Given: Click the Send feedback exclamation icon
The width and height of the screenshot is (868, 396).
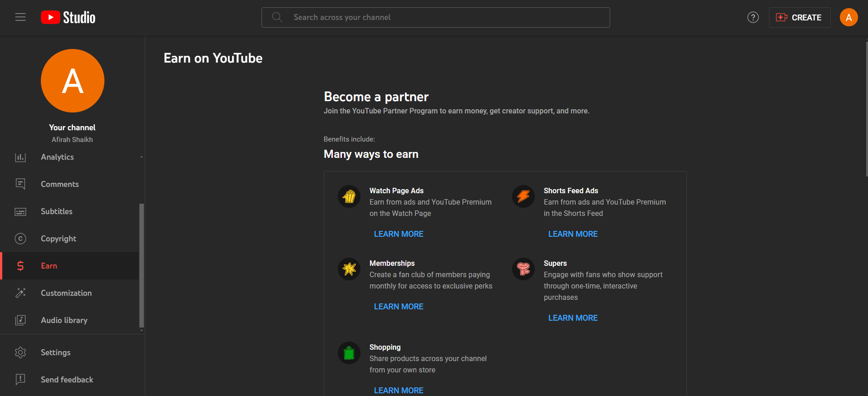Looking at the screenshot, I should pos(20,380).
